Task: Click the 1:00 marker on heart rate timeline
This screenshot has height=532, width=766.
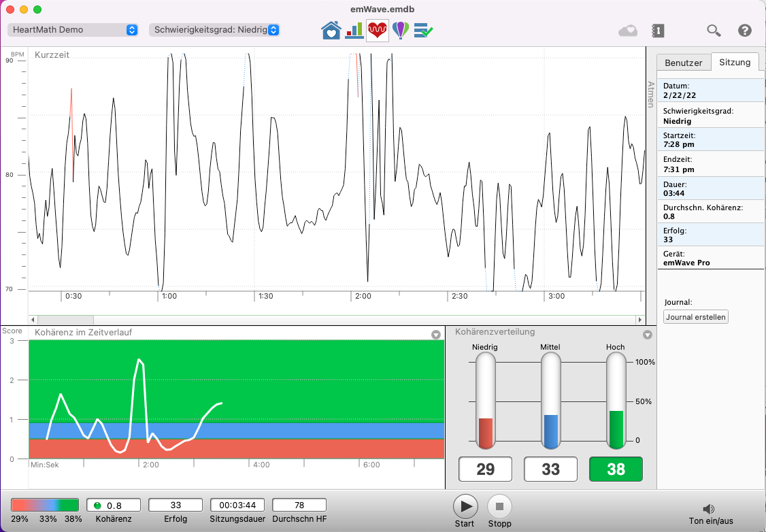Action: coord(169,296)
